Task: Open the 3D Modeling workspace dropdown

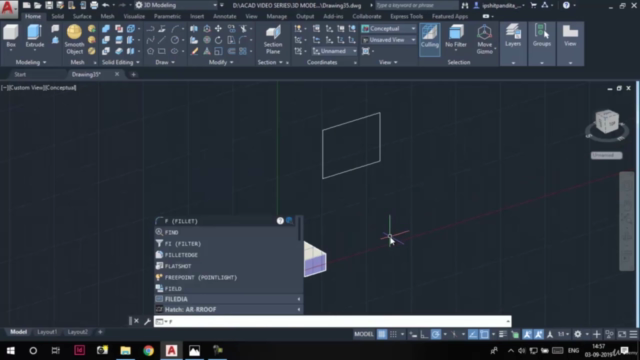Action: 176,5
